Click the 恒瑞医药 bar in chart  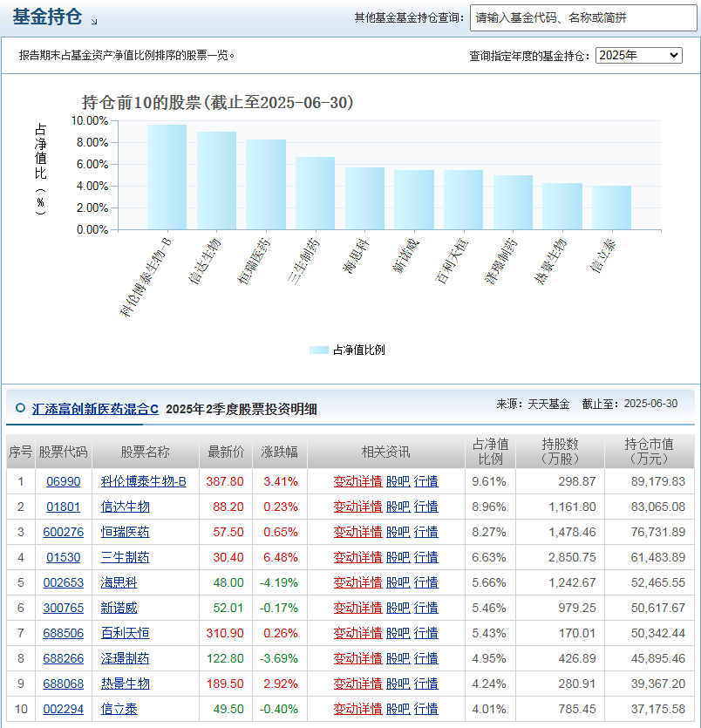tap(266, 184)
